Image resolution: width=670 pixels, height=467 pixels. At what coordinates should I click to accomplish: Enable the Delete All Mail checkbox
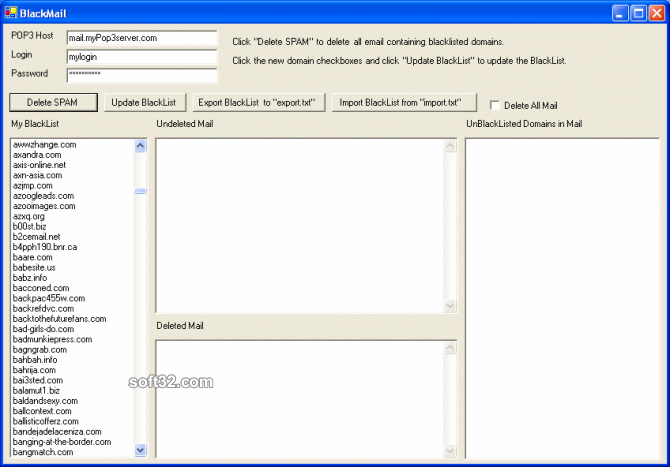495,105
